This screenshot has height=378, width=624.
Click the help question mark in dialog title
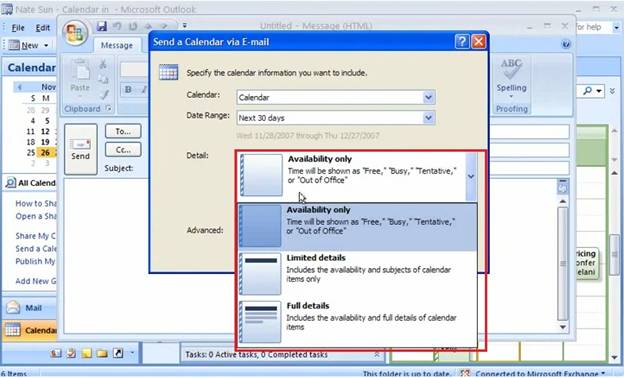[462, 41]
